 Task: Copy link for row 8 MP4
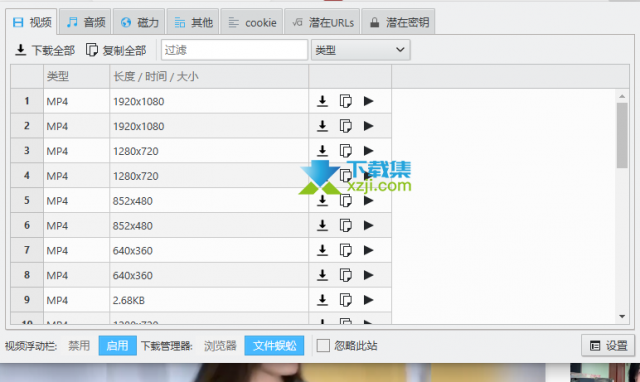[345, 275]
